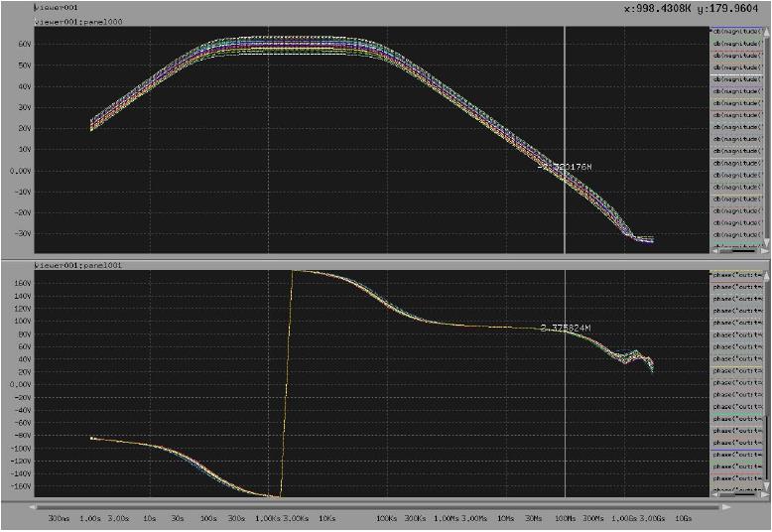Click the -160V label on the phase axis
The width and height of the screenshot is (772, 532).
pos(22,486)
